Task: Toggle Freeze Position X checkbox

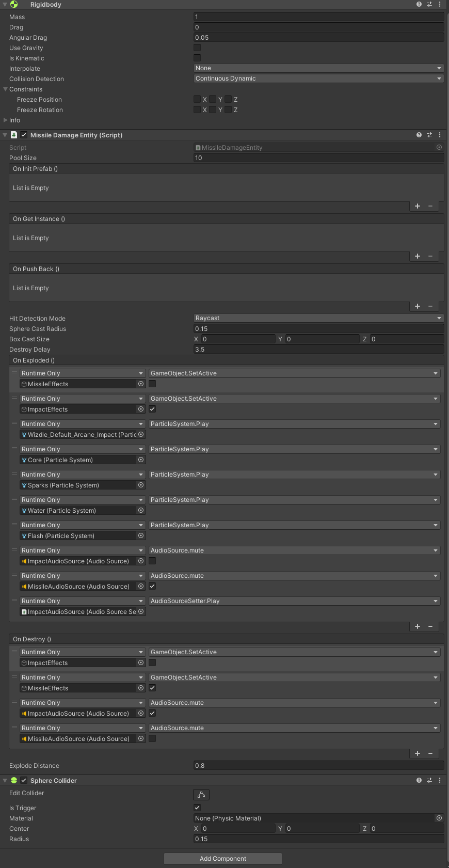Action: click(x=197, y=99)
